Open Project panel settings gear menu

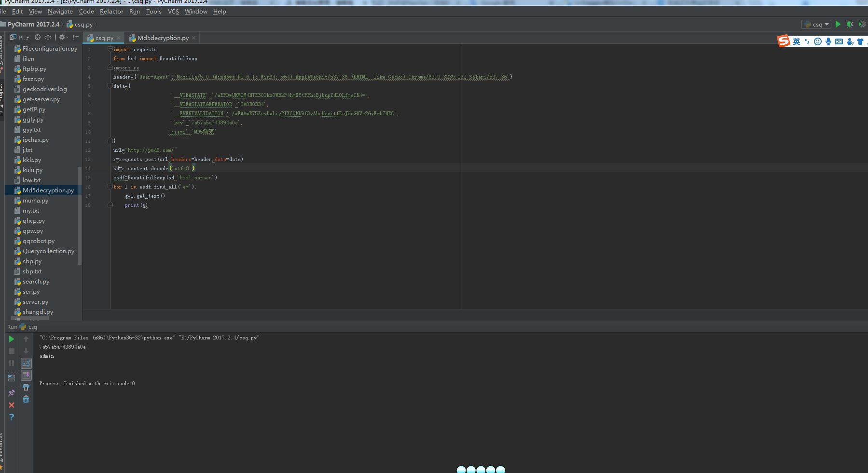tap(63, 37)
